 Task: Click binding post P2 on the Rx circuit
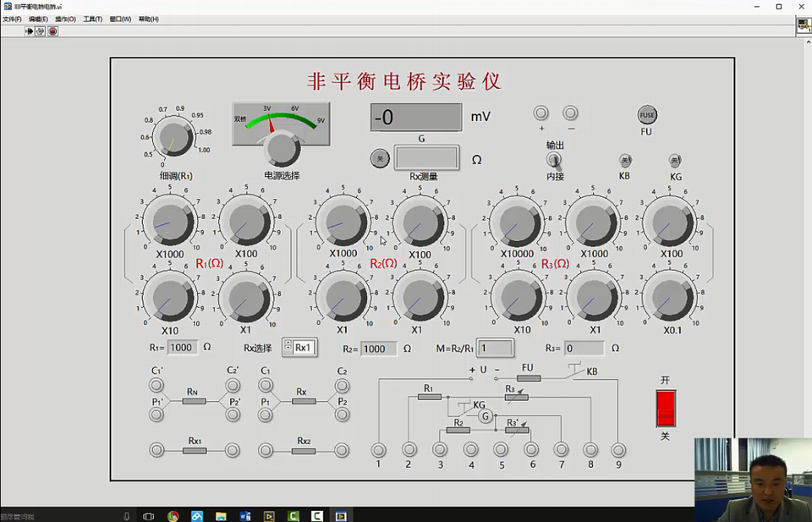(x=342, y=415)
